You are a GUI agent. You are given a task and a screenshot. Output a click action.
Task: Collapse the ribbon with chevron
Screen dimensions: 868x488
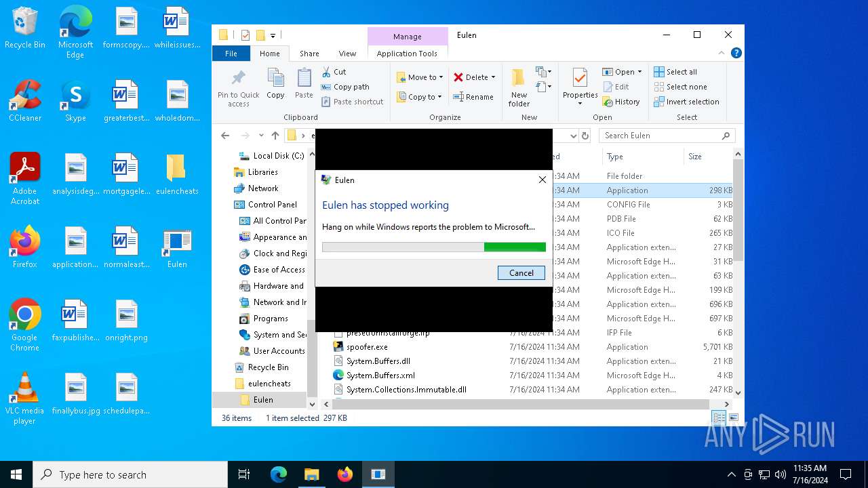pyautogui.click(x=722, y=53)
